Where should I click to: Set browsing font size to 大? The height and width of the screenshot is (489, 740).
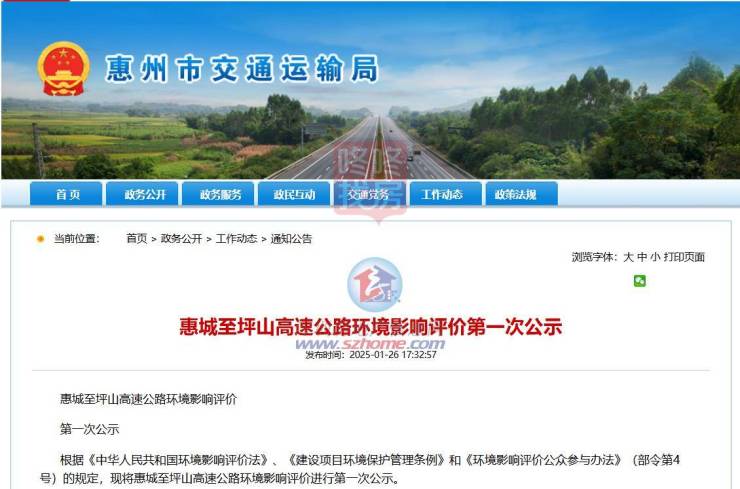[x=628, y=257]
